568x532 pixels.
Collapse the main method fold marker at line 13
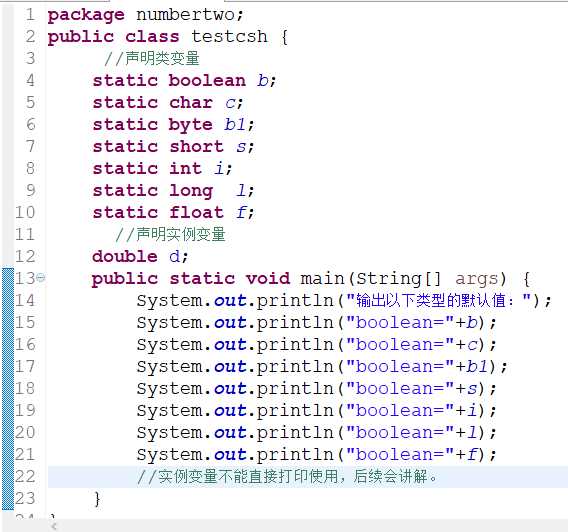click(x=41, y=278)
